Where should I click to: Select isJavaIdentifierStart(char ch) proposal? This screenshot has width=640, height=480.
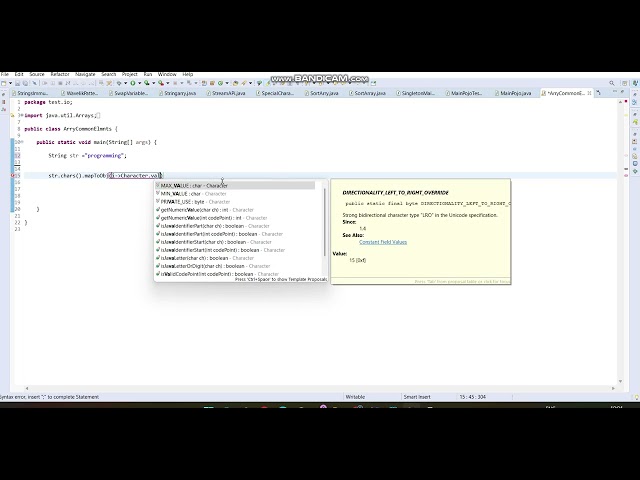pyautogui.click(x=235, y=242)
